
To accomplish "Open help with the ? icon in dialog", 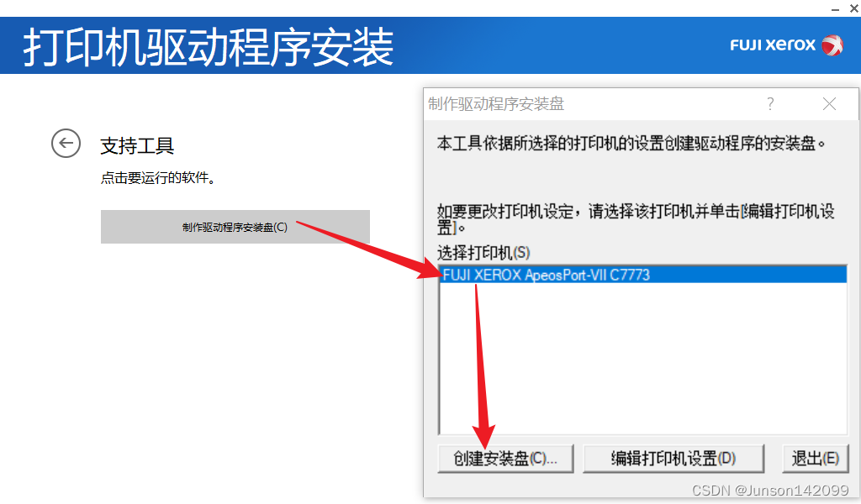I will 770,103.
